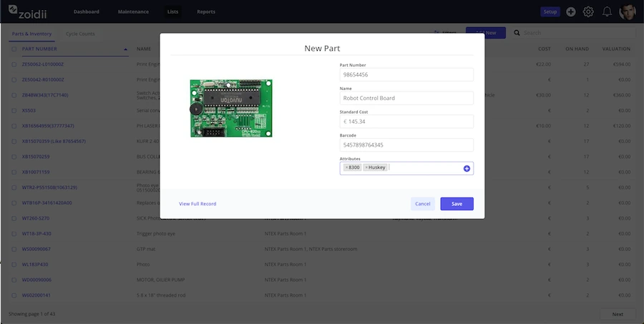Screen dimensions: 644x324
Task: Cancel the New Part dialog
Action: (423, 204)
